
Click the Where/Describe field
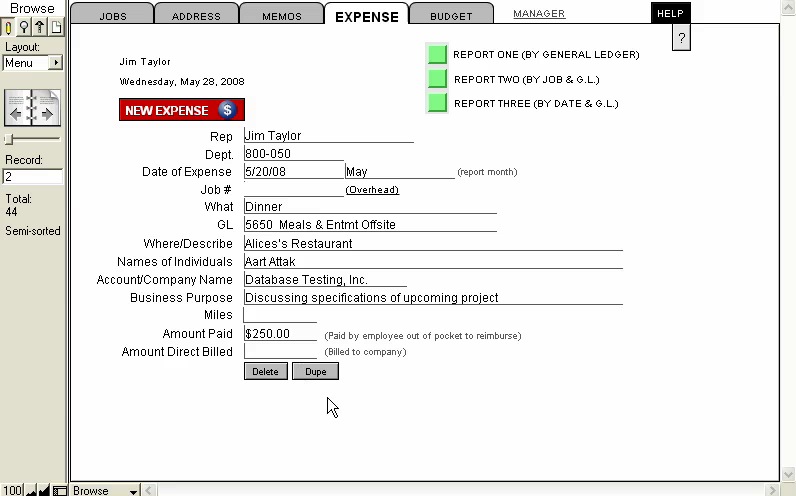click(x=433, y=243)
